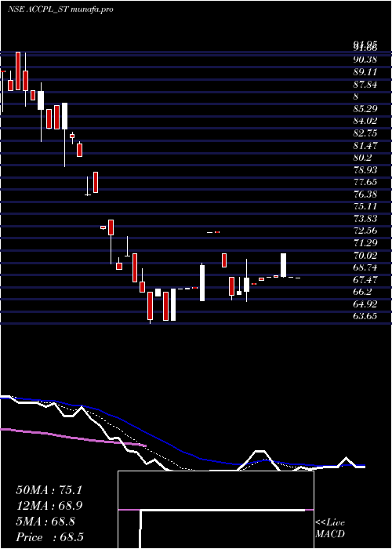Click the tallest red candle near 91
The width and height of the screenshot is (392, 549).
[18, 71]
